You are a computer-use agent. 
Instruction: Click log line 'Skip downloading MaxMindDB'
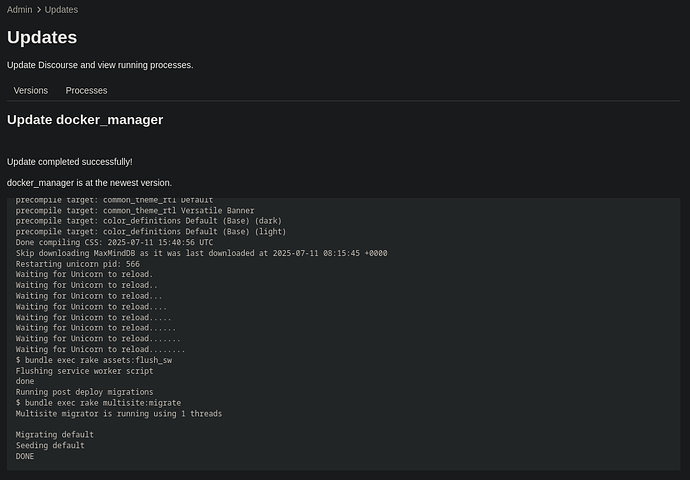pyautogui.click(x=202, y=253)
